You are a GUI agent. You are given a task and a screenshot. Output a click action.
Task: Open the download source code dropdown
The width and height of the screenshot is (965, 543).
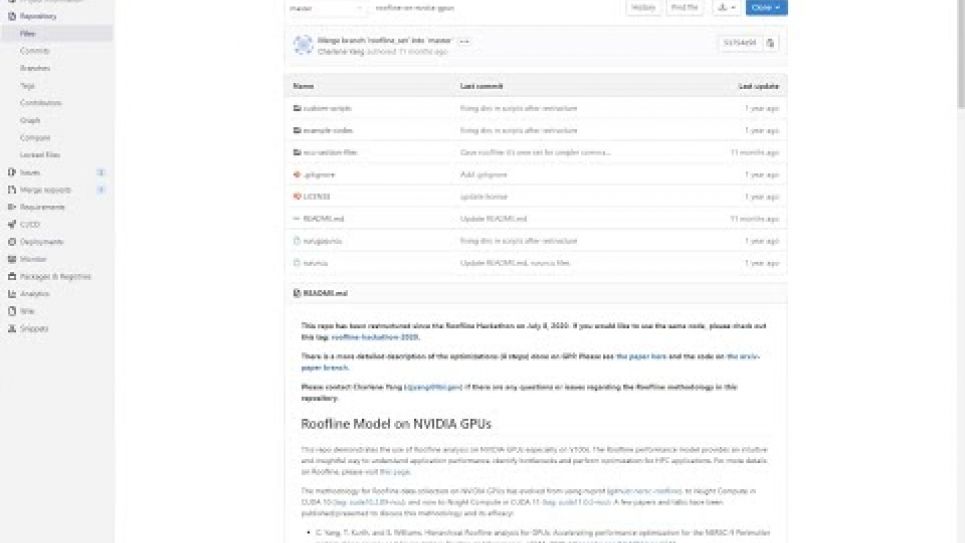(726, 8)
